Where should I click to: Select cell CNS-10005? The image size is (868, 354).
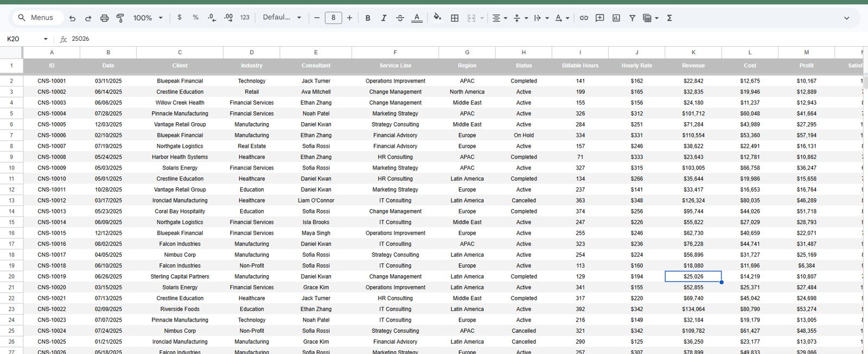point(52,124)
